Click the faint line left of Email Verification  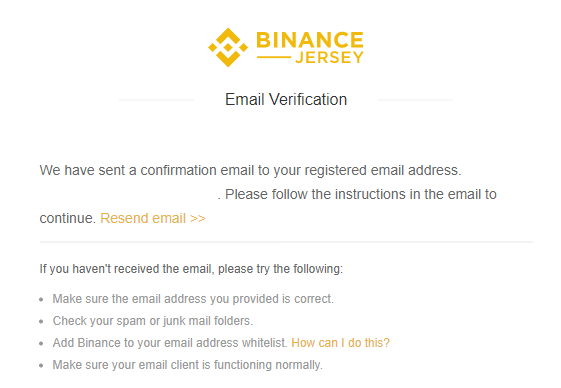coord(157,100)
